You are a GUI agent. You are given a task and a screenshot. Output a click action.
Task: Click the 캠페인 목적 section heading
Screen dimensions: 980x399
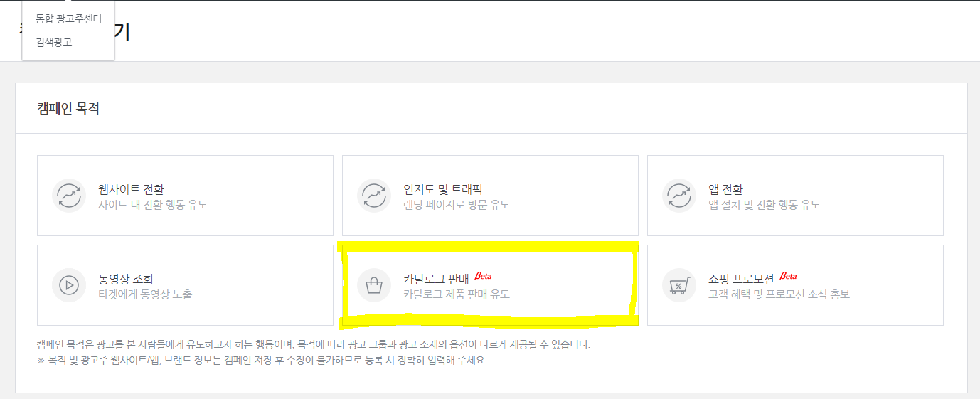[68, 109]
